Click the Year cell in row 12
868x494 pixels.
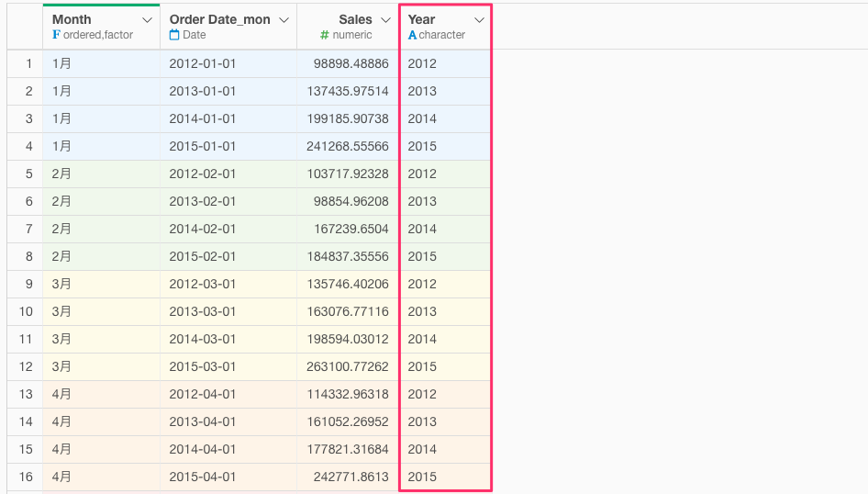tap(446, 366)
